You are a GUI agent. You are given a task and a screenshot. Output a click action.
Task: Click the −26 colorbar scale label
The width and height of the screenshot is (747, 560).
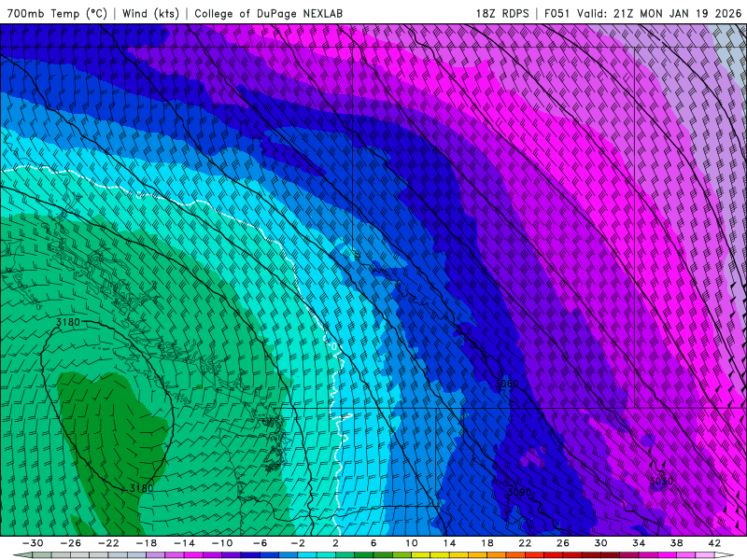(71, 543)
